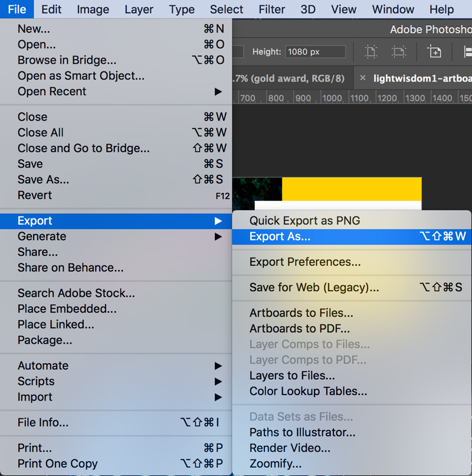Choose Share... menu item
This screenshot has width=472, height=476.
(116, 252)
